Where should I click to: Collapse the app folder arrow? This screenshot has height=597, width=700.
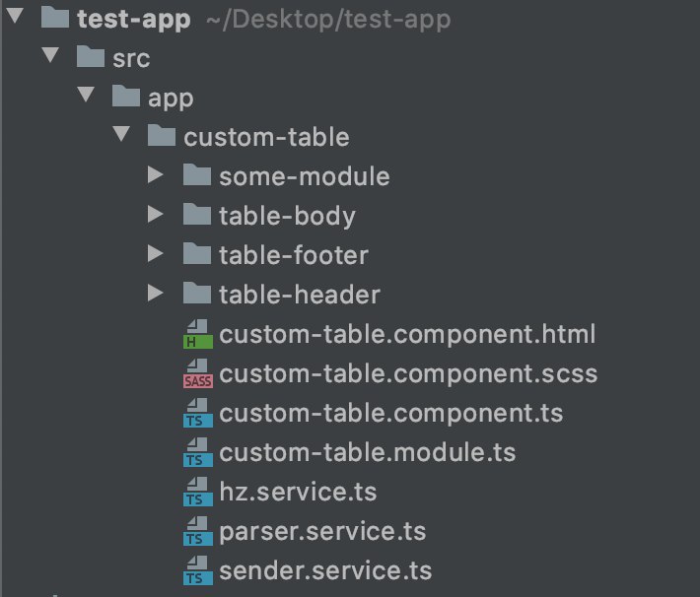click(x=85, y=95)
